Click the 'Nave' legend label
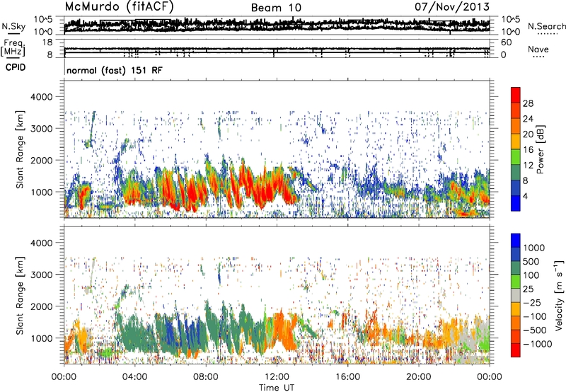Image resolution: width=566 pixels, height=392 pixels. (x=538, y=49)
